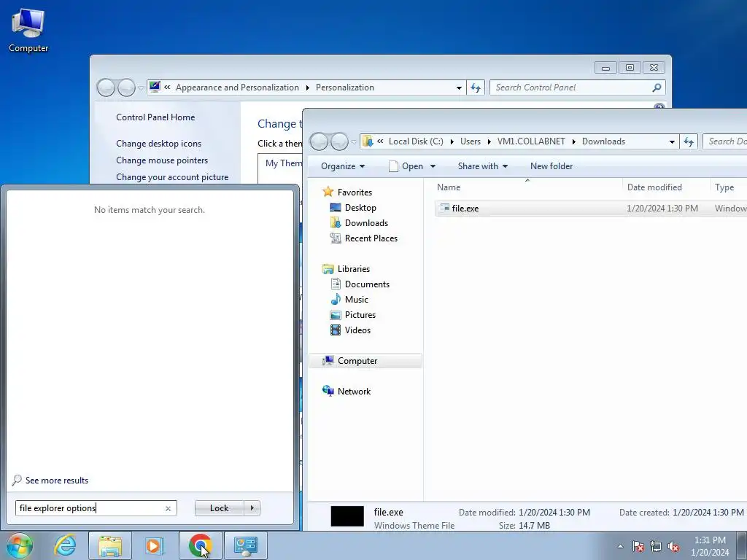This screenshot has width=747, height=560.
Task: Click Action Center flag tray icon
Action: pos(638,546)
